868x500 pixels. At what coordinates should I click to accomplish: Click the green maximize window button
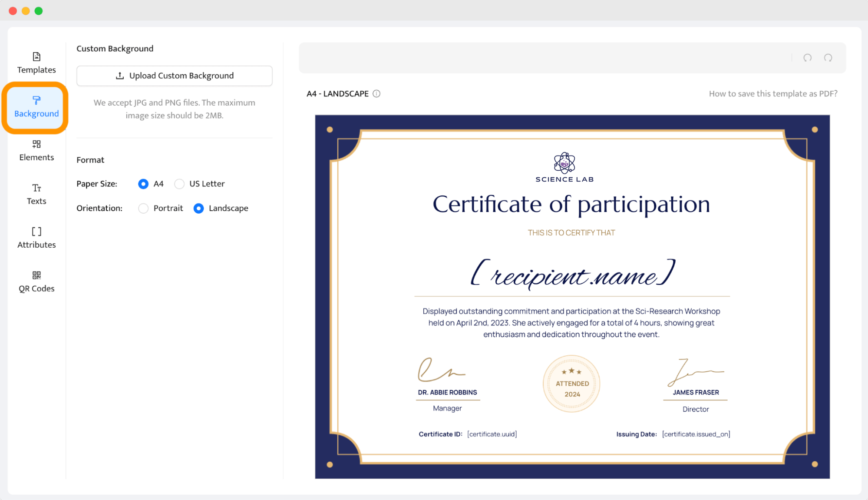39,11
